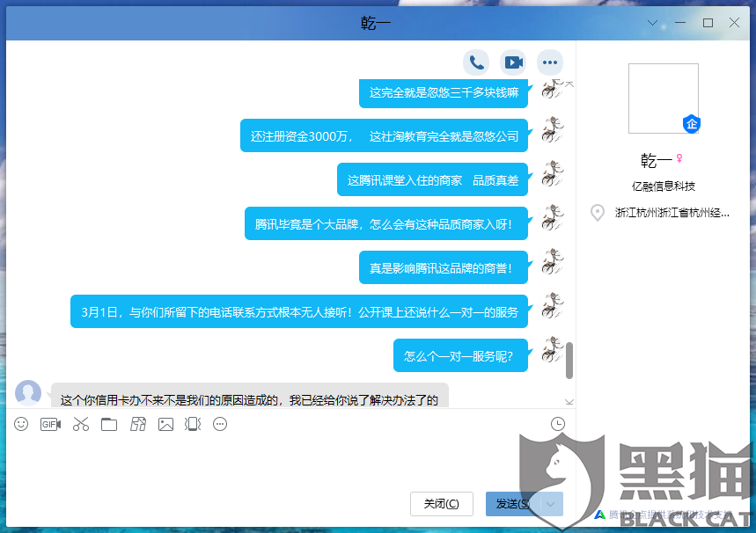This screenshot has height=533, width=756.
Task: Click message beginning 3月1日，与你们所留下
Action: [299, 312]
